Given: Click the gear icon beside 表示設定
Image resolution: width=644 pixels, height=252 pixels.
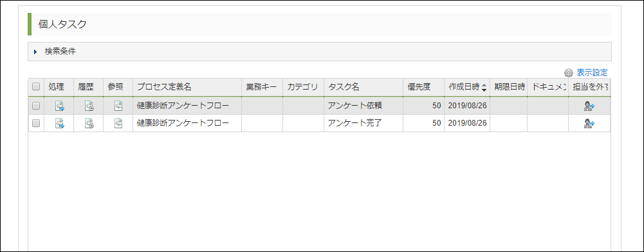Looking at the screenshot, I should (x=569, y=73).
